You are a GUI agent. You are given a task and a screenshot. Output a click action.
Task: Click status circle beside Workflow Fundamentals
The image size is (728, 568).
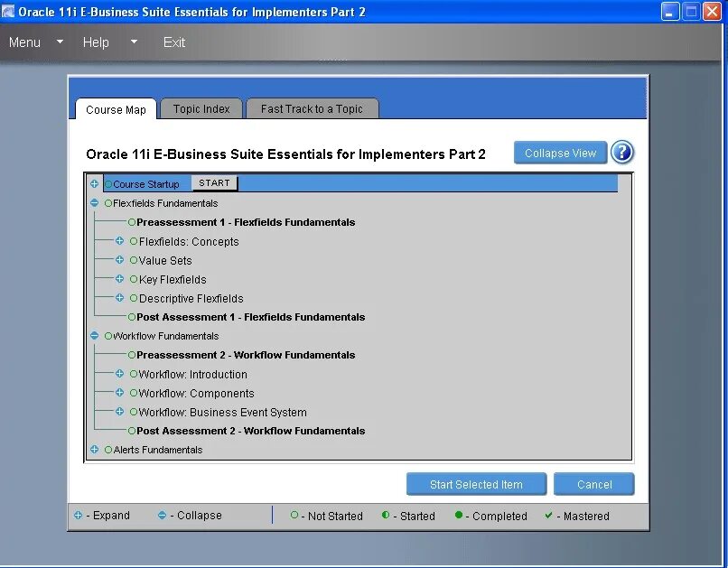click(108, 336)
